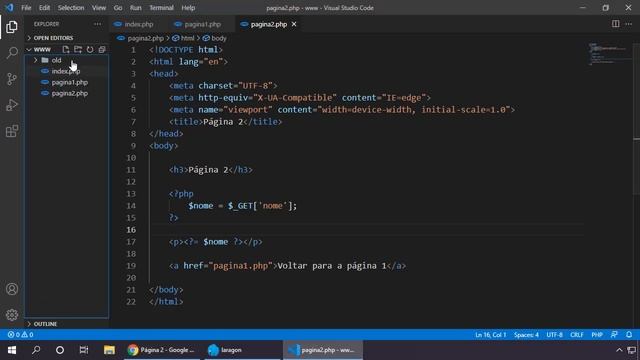The width and height of the screenshot is (640, 360).
Task: Click the code minimap preview
Action: coord(609,53)
